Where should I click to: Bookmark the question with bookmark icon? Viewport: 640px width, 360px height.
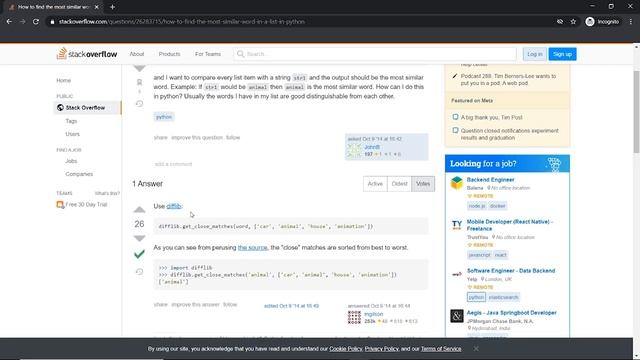(139, 82)
